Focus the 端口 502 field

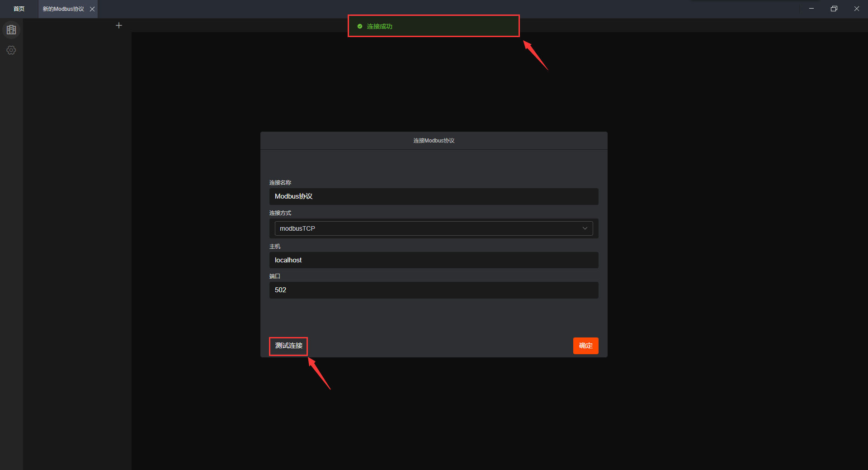pyautogui.click(x=434, y=290)
